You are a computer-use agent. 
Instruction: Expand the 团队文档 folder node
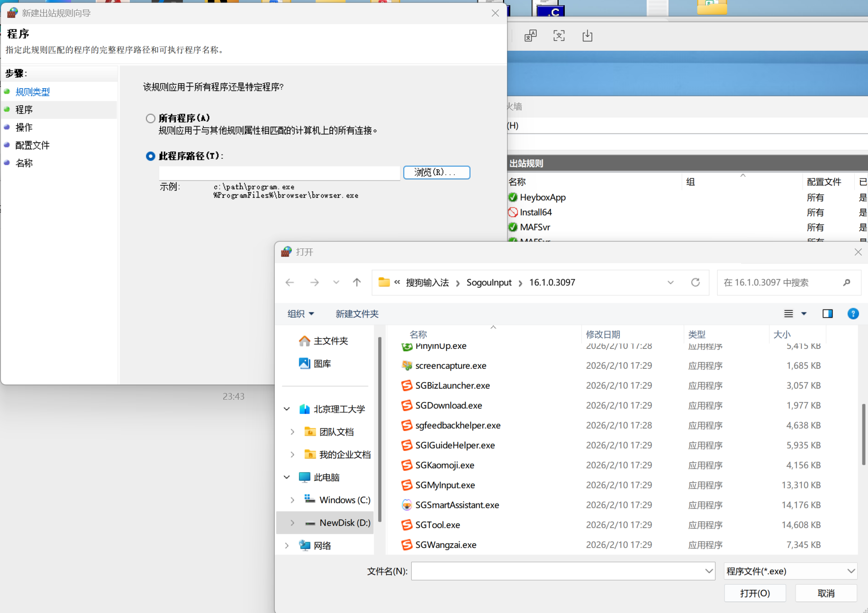(292, 432)
